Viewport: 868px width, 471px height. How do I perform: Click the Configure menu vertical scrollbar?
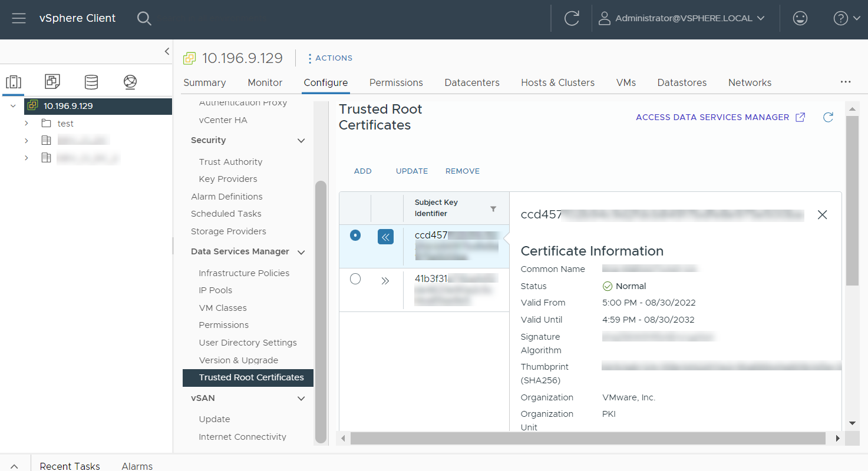pos(321,311)
